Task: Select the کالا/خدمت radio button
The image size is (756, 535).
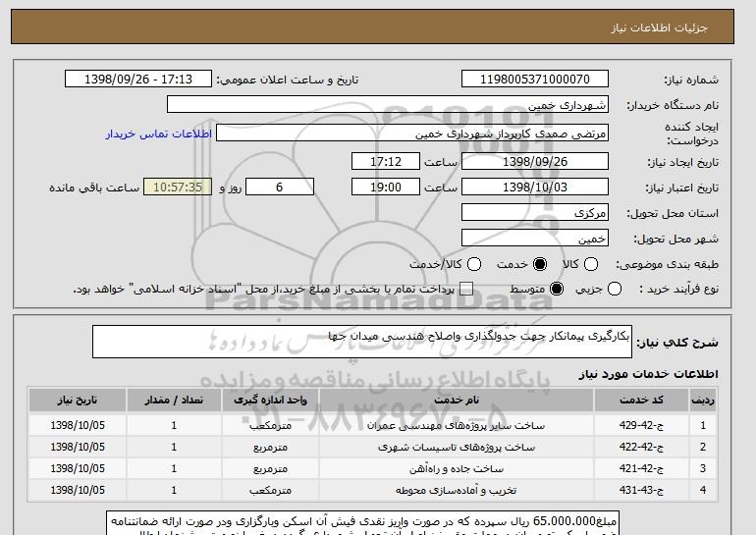Action: click(474, 264)
